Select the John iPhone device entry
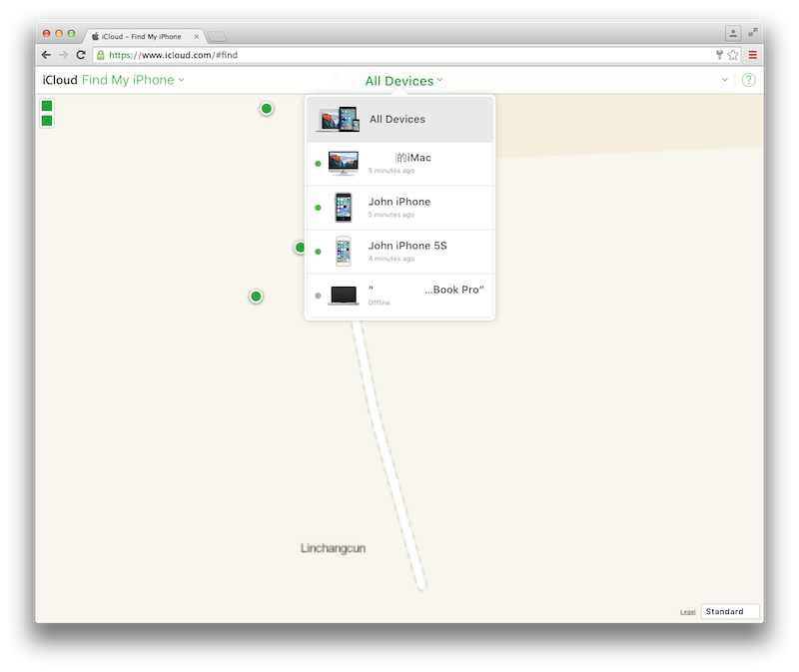Viewport: 799px width, 672px height. tap(400, 208)
